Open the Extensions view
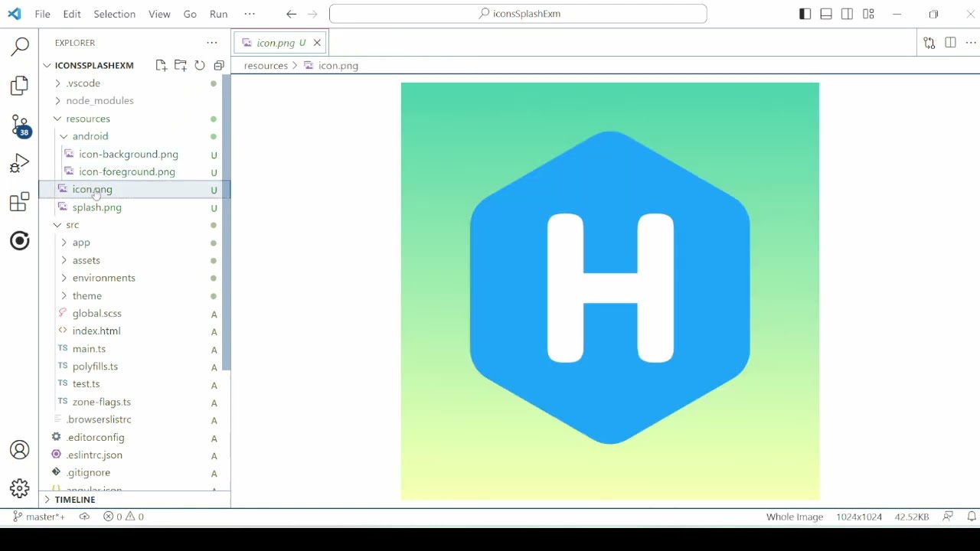Viewport: 980px width, 551px height. [x=20, y=202]
